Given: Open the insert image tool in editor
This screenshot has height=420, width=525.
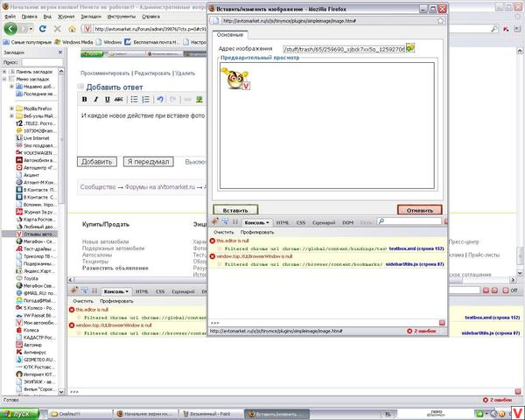Looking at the screenshot, I should (x=199, y=99).
